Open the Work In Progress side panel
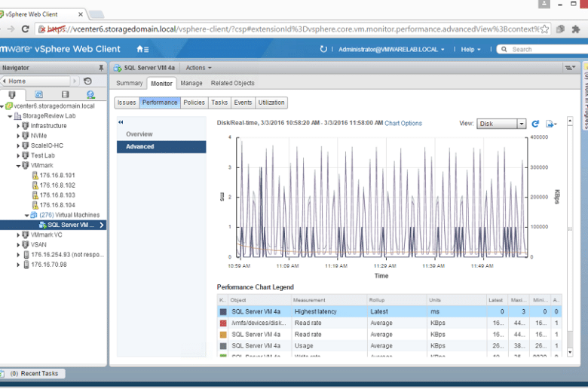This screenshot has width=588, height=389. pyautogui.click(x=586, y=96)
